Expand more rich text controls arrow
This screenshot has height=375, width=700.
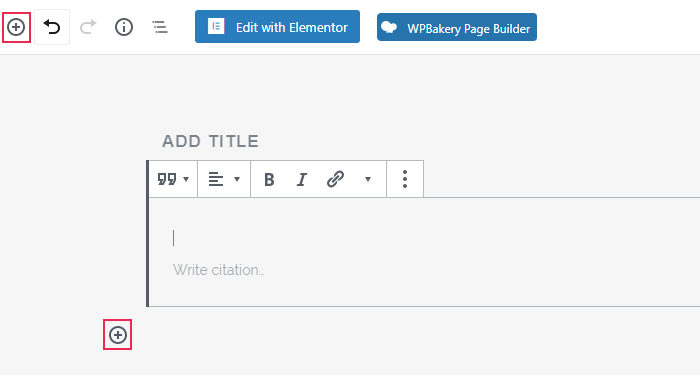(x=368, y=179)
